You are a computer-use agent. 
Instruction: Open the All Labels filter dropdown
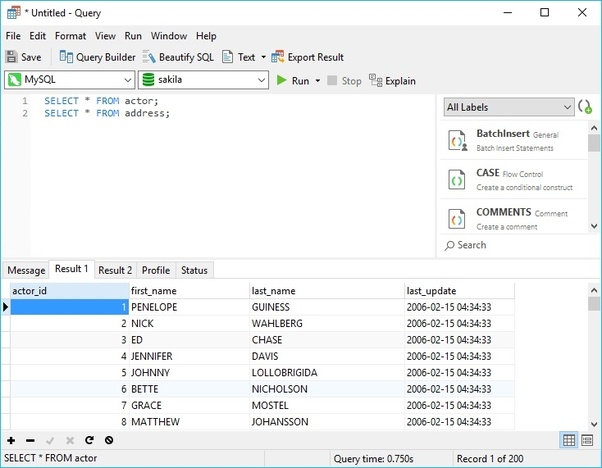(x=509, y=107)
